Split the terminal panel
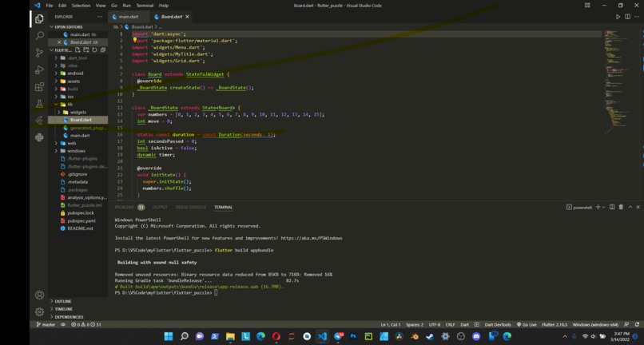This screenshot has width=644, height=345. pos(612,207)
